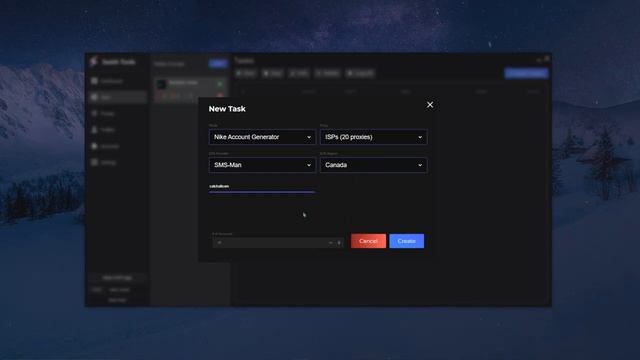
Task: Click the stepper arrows in quantity field
Action: click(x=339, y=243)
